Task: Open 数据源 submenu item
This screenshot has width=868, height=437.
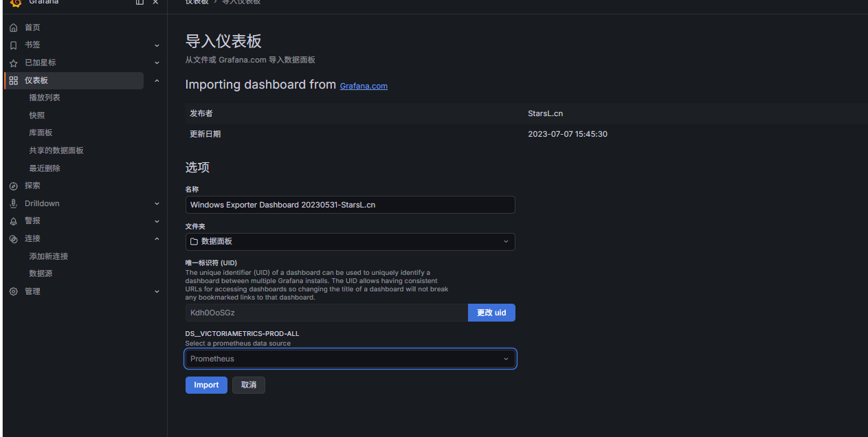Action: [41, 273]
